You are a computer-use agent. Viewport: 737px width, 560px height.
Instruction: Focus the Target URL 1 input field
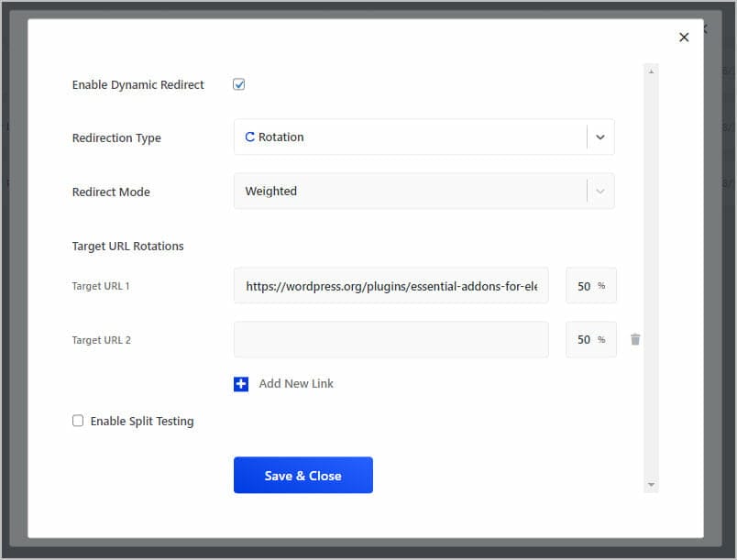pos(391,286)
